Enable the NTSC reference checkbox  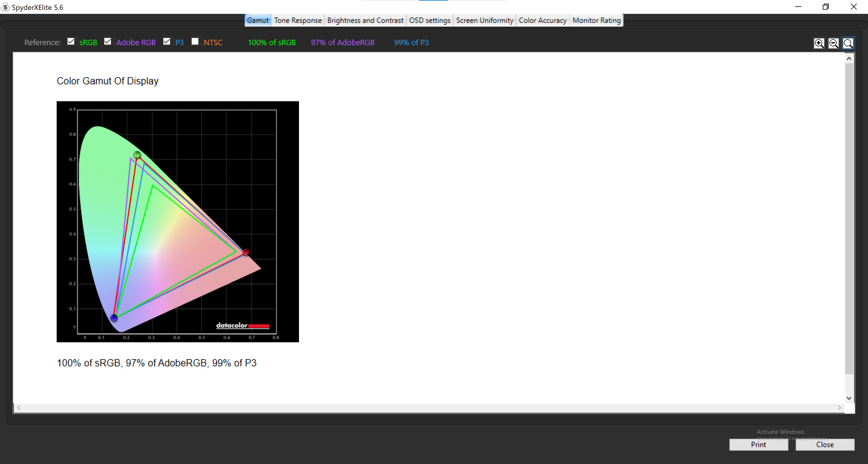tap(195, 42)
